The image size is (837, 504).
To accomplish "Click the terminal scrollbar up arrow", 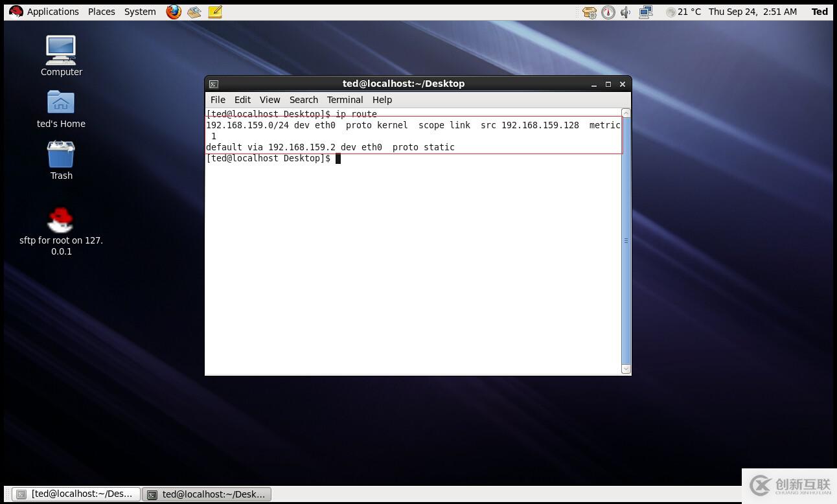I will [x=626, y=113].
